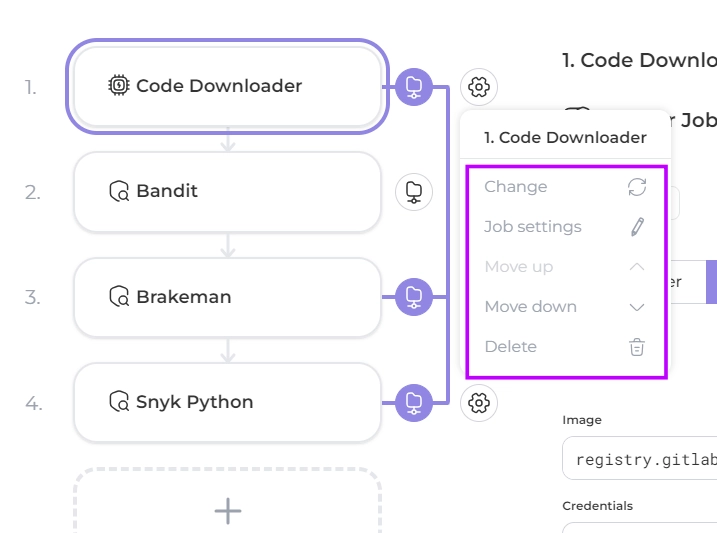Screen dimensions: 717x533
Task: Click the trash icon in the context menu
Action: (x=637, y=347)
